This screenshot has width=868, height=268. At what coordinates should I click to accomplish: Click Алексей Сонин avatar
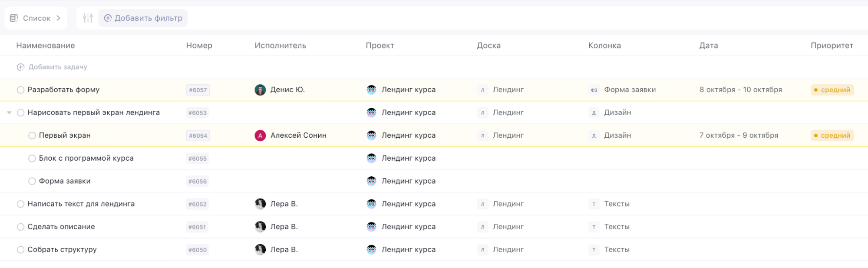point(260,136)
